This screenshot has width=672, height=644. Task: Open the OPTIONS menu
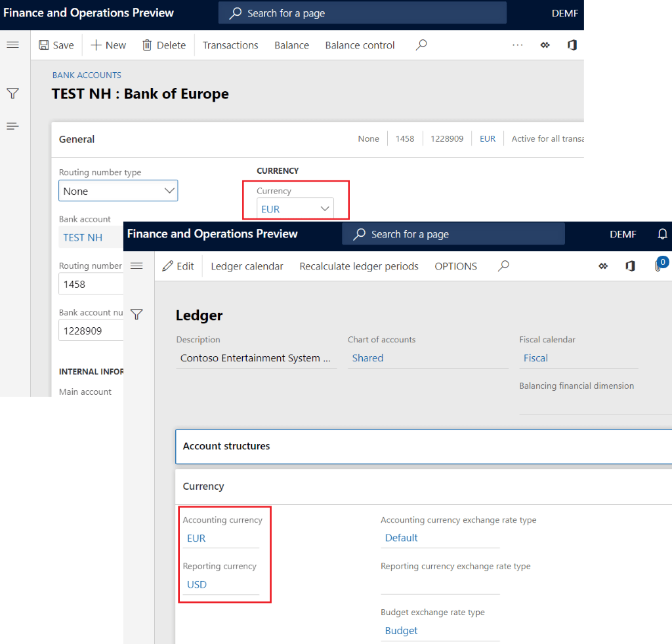click(x=455, y=266)
